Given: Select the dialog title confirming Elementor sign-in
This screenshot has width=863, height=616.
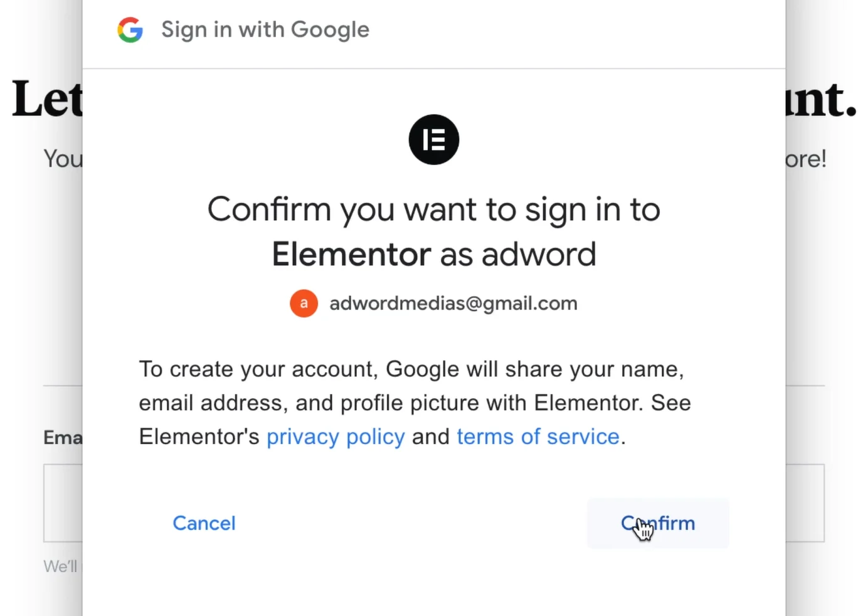Looking at the screenshot, I should coord(434,231).
